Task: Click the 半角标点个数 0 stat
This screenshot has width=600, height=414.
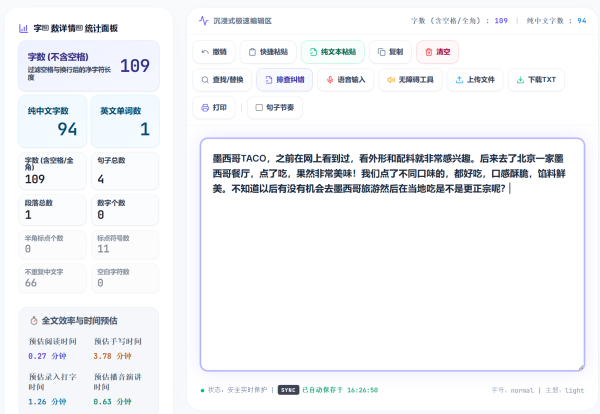Action: tap(53, 244)
